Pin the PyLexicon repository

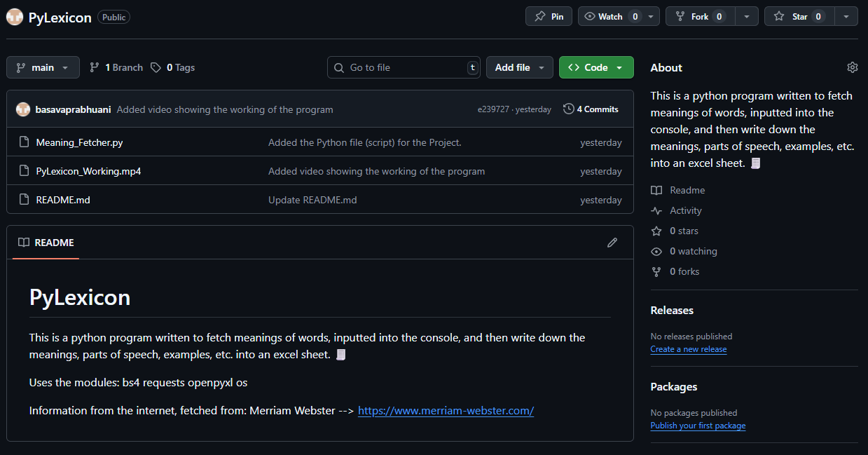[549, 17]
